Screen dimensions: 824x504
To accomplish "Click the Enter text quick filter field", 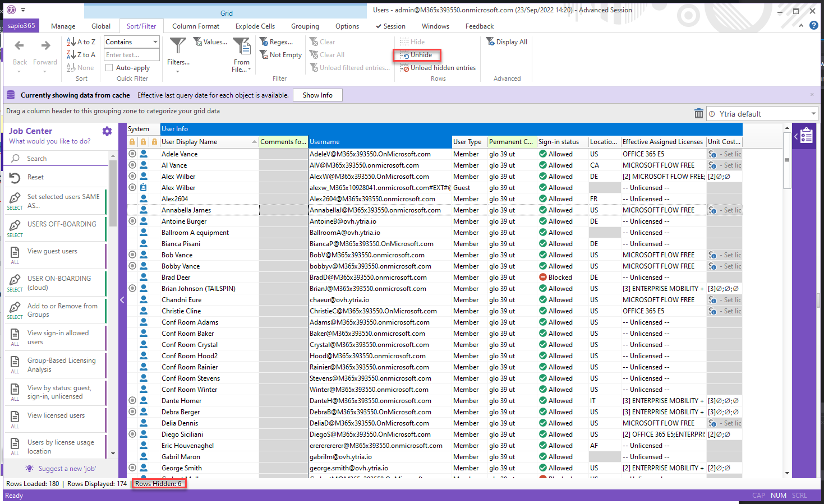I will (x=131, y=55).
